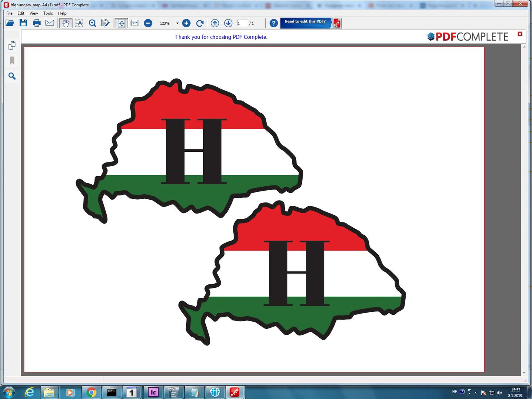The width and height of the screenshot is (532, 399).
Task: Toggle fit page view mode
Action: click(x=121, y=23)
